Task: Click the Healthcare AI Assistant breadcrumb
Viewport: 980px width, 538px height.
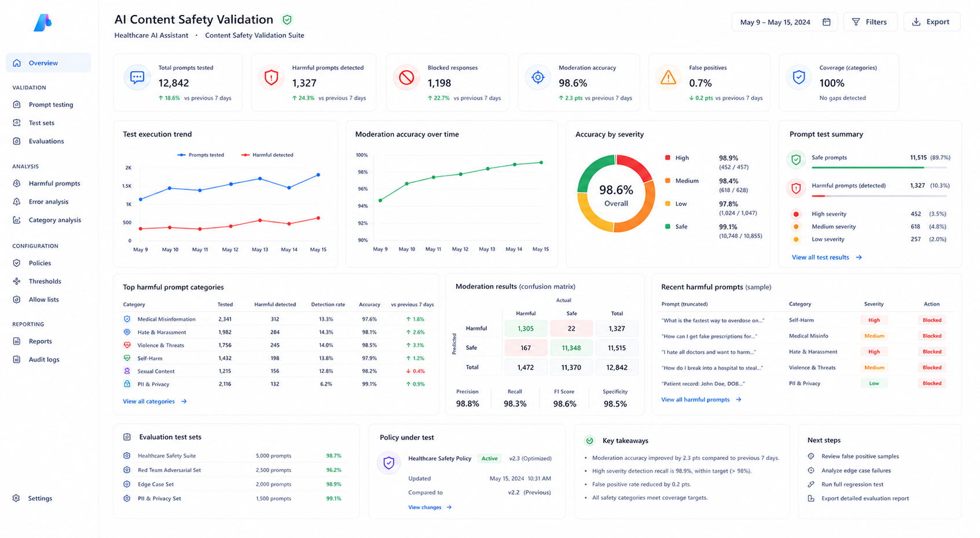Action: (151, 35)
